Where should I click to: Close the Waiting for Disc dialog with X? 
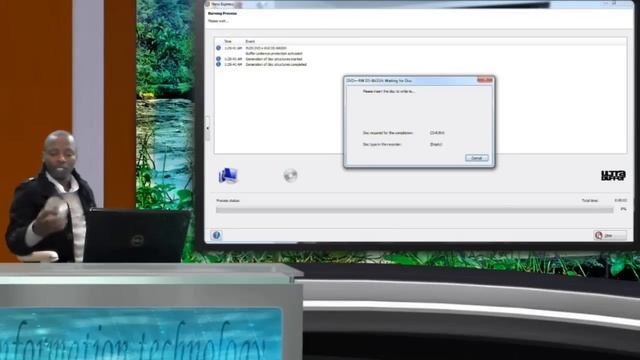485,80
